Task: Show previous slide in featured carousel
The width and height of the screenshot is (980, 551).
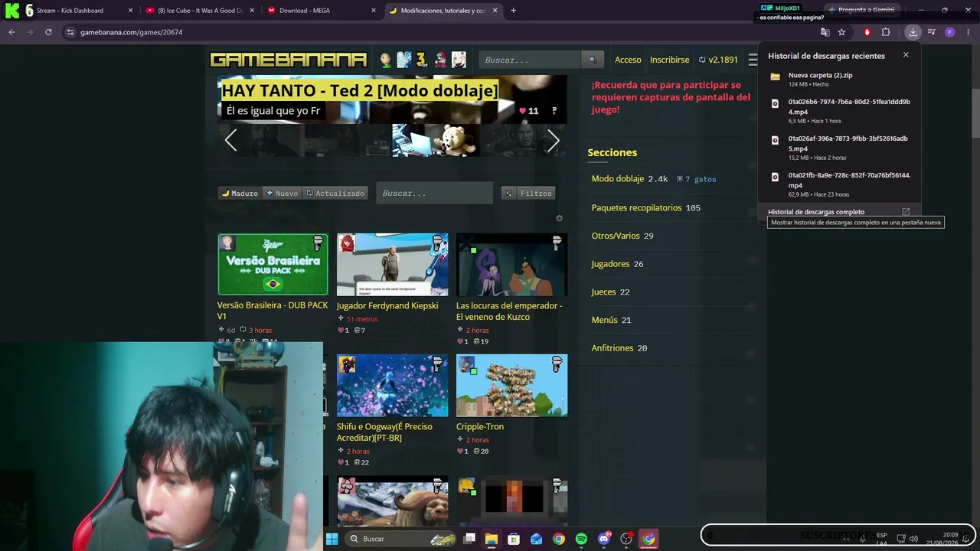Action: click(x=230, y=140)
